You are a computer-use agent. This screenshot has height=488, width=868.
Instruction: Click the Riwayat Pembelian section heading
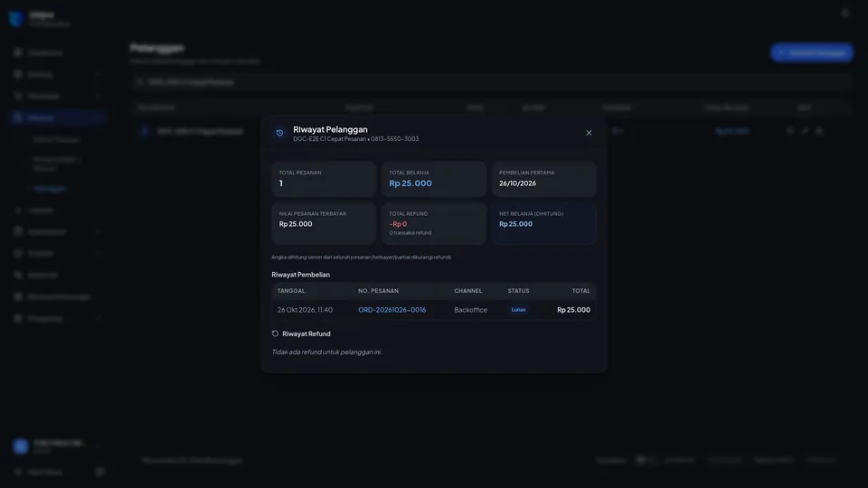[x=300, y=275]
